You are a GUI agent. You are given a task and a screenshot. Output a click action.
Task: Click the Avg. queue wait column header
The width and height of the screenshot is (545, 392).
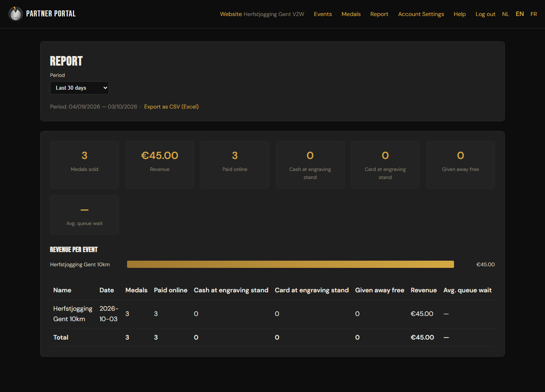[467, 290]
